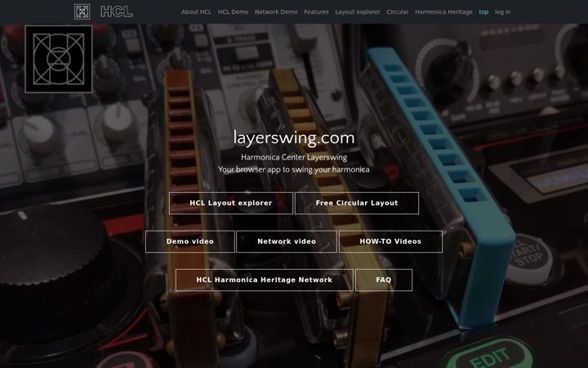Viewport: 588px width, 368px height.
Task: Open Layout explorer nav item
Action: tap(358, 12)
